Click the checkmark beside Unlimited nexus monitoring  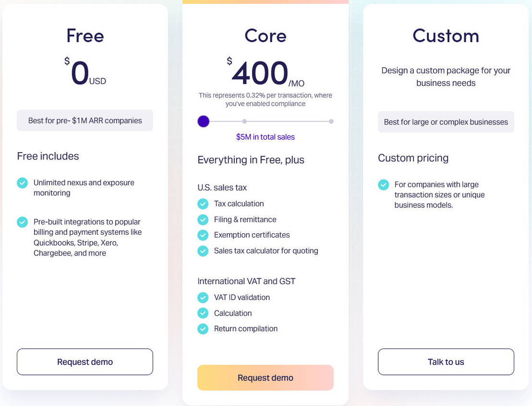click(22, 183)
